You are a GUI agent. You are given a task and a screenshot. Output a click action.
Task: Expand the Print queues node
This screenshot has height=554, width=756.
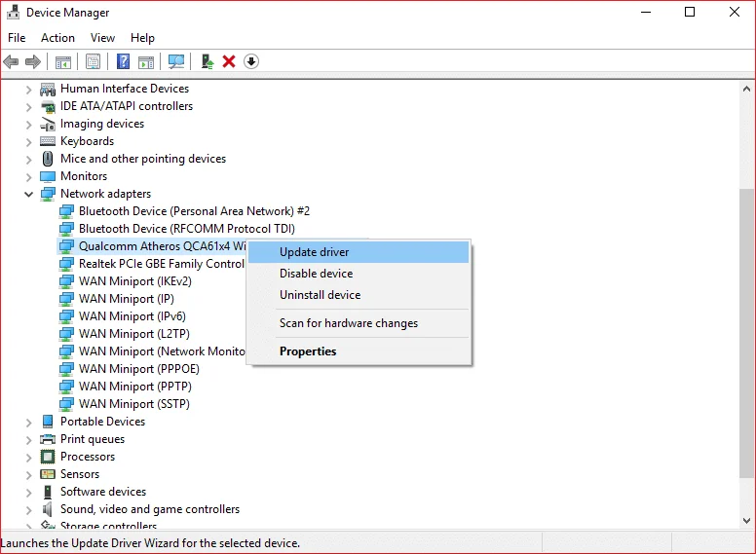(x=29, y=440)
